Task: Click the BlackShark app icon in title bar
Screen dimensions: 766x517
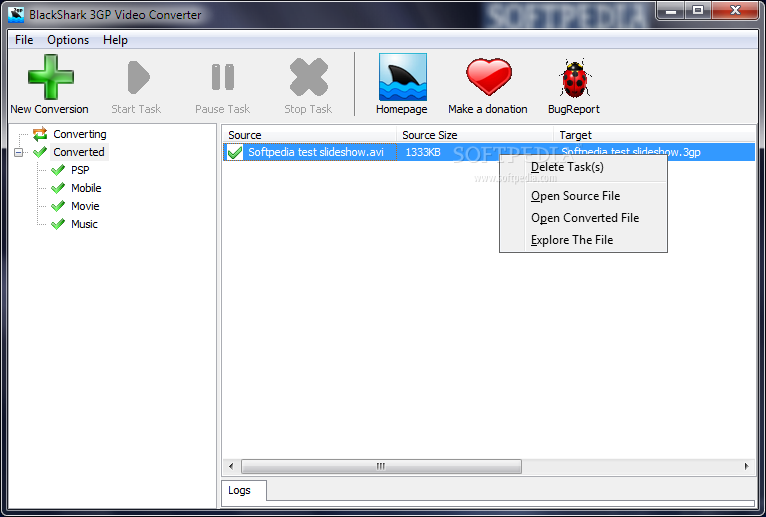Action: 16,14
